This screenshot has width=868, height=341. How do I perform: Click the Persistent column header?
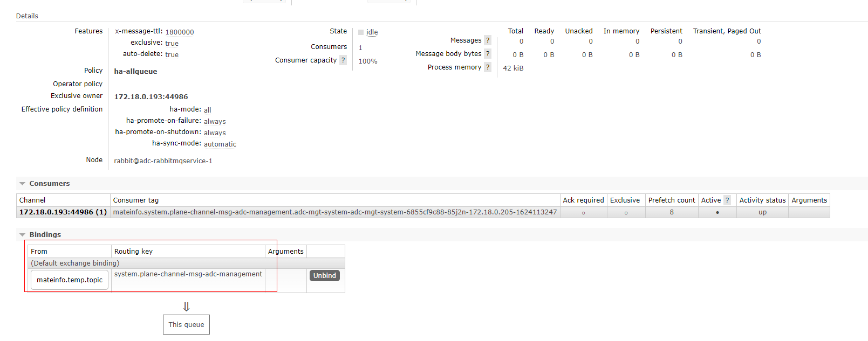click(x=666, y=31)
